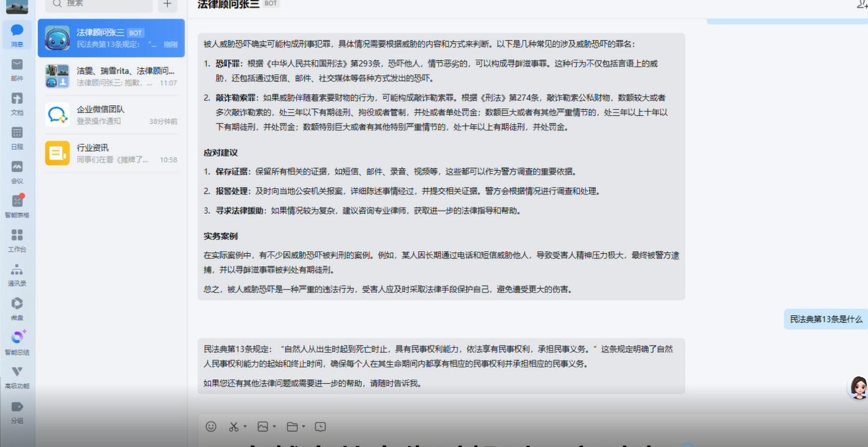
Task: Open the 工作台 workspace
Action: (x=17, y=240)
